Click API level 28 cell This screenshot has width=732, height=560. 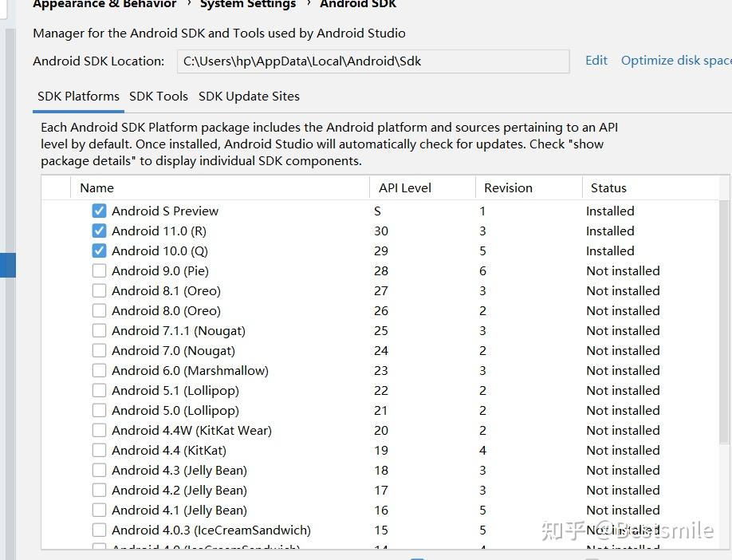click(381, 271)
